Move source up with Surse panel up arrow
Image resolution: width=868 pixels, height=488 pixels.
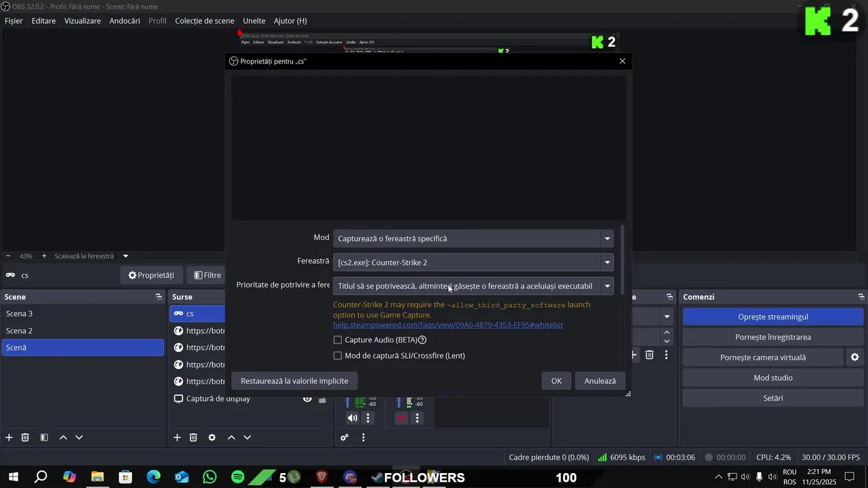(x=231, y=438)
